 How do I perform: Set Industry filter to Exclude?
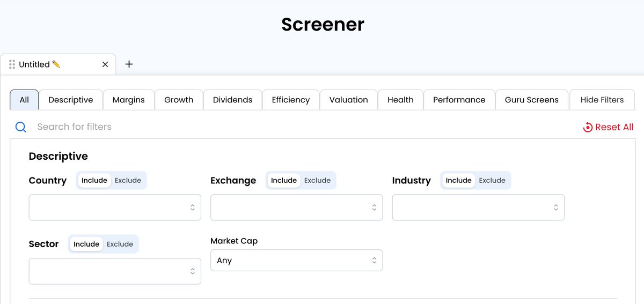pos(492,180)
